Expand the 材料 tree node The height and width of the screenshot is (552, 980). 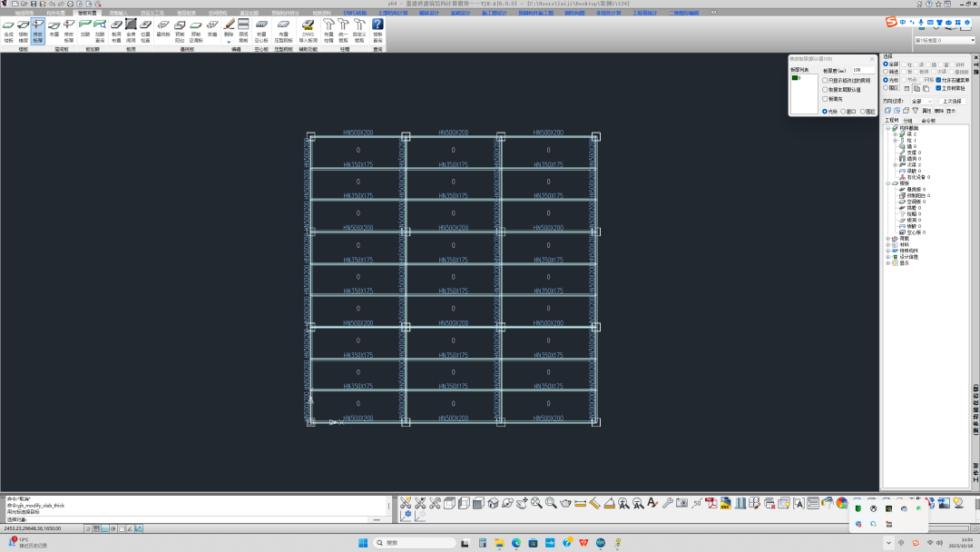tap(888, 244)
